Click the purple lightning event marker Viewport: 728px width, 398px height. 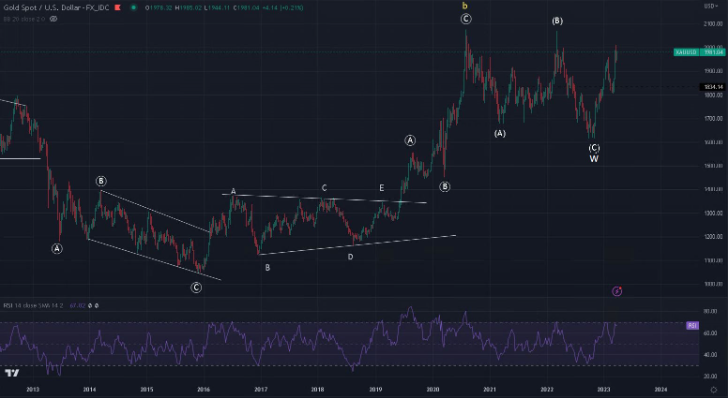(x=617, y=291)
